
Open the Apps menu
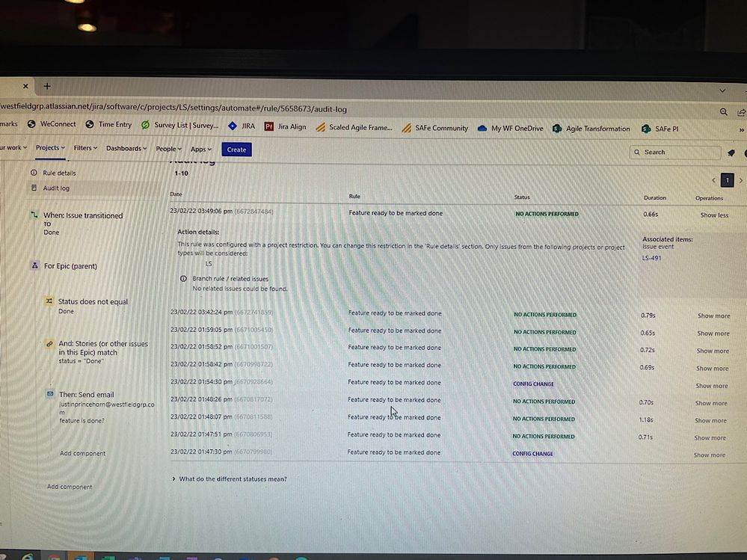(x=200, y=149)
